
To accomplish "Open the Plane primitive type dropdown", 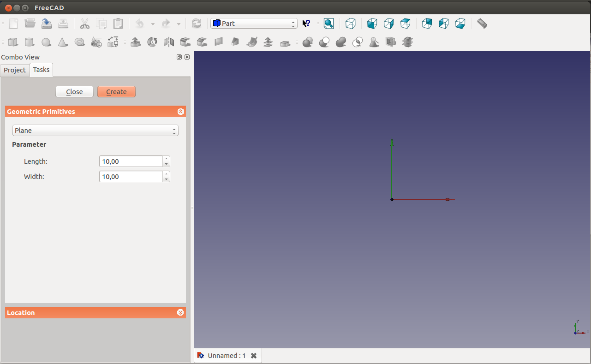I will click(95, 131).
